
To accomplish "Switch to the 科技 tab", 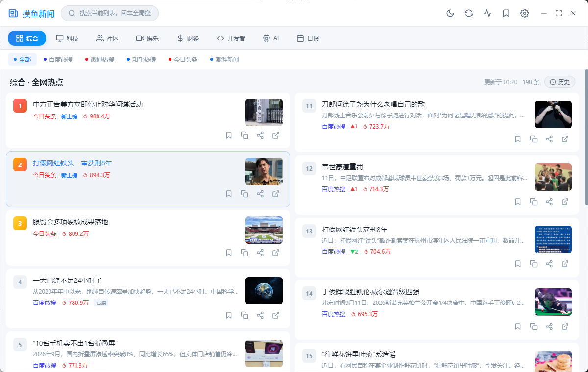I will pos(67,38).
